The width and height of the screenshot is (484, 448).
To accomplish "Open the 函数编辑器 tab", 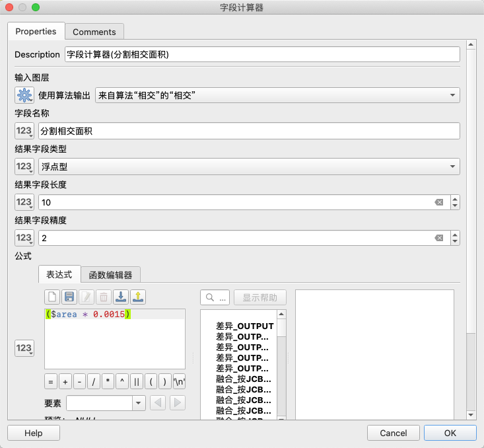I will point(111,275).
